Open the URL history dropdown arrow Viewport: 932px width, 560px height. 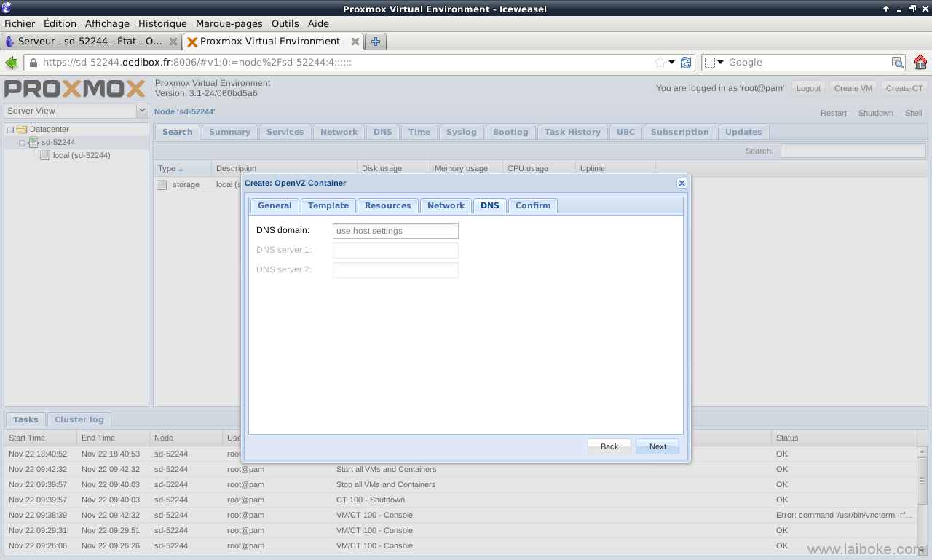click(673, 63)
